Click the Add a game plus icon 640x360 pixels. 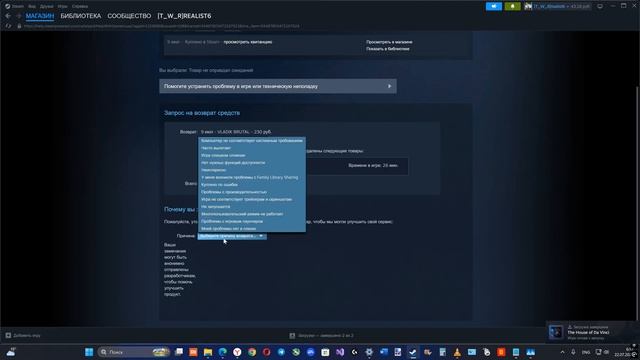pos(8,335)
